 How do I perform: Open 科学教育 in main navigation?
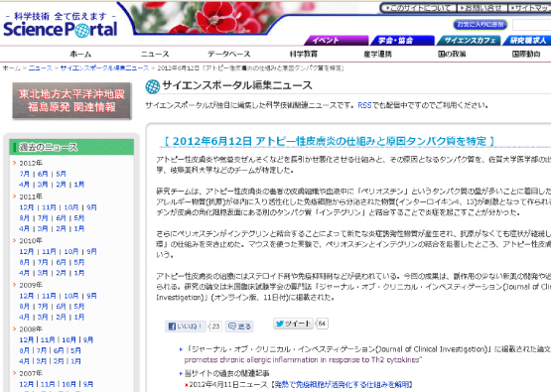[x=303, y=55]
